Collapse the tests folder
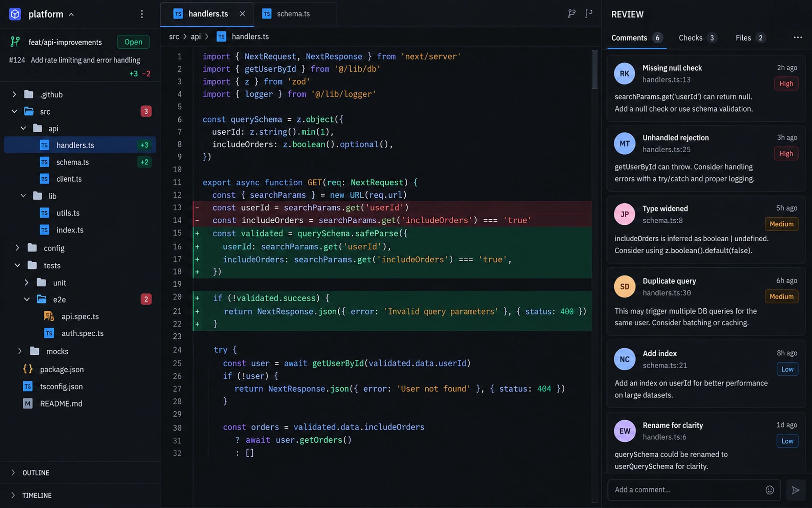812x508 pixels. pos(17,265)
